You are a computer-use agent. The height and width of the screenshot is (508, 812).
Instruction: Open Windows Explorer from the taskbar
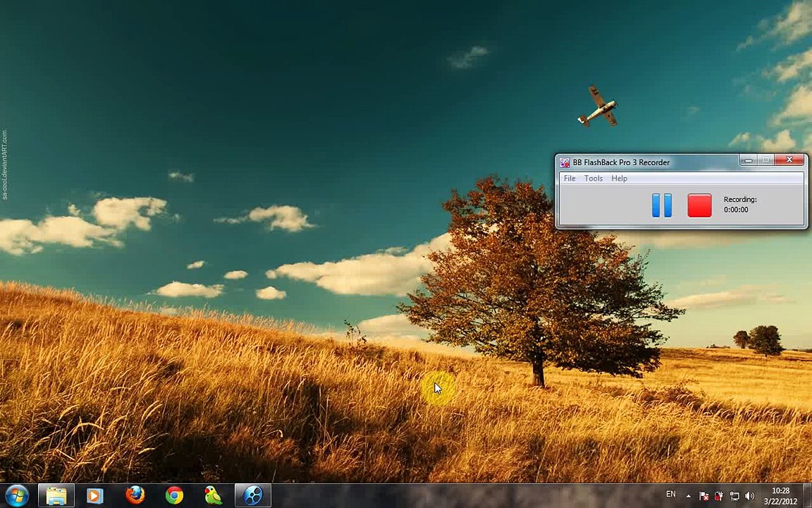56,496
